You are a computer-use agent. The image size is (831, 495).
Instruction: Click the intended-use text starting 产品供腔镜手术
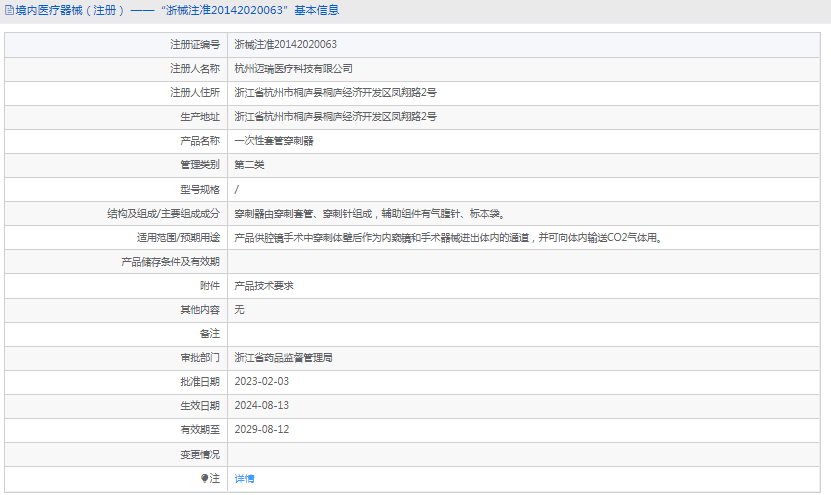pos(449,237)
